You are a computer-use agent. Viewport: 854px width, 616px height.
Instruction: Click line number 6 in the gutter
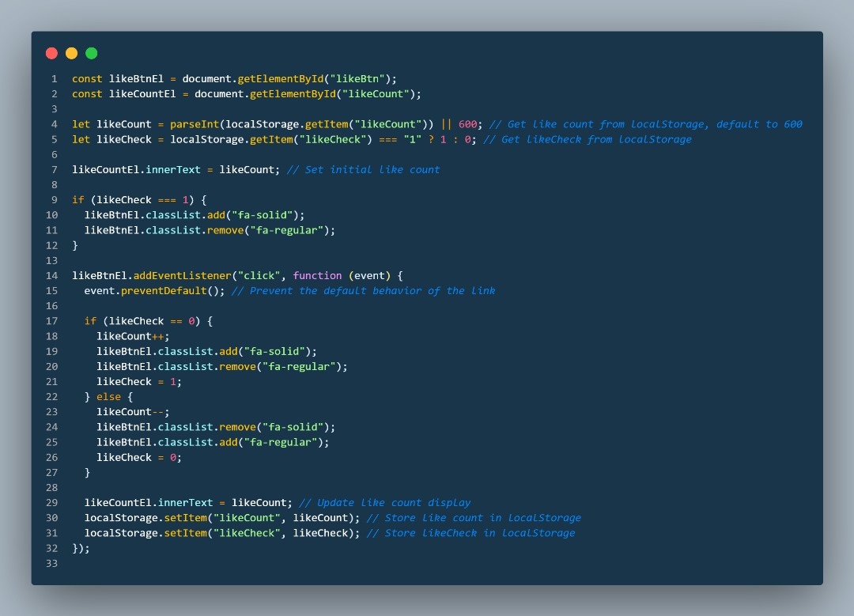click(55, 155)
